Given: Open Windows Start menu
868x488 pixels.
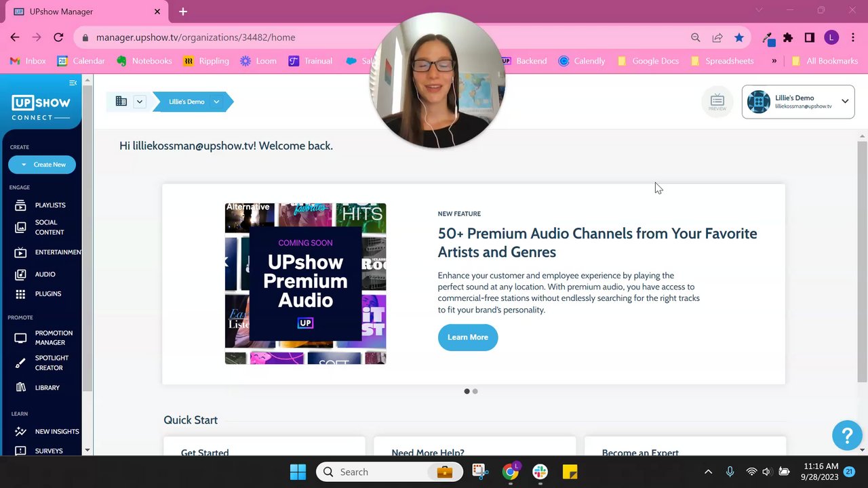Looking at the screenshot, I should click(298, 472).
